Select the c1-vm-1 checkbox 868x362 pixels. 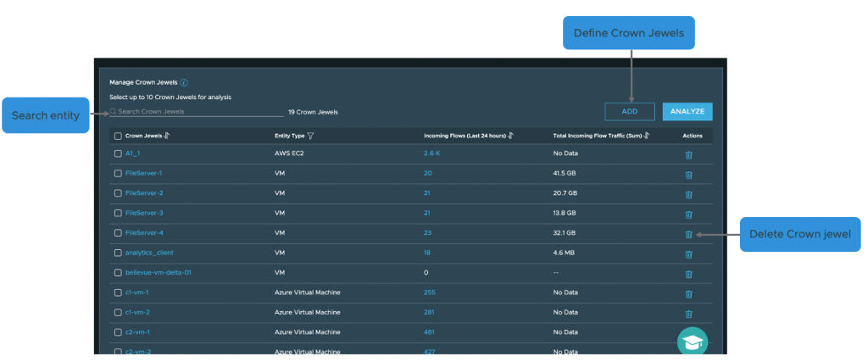[118, 293]
